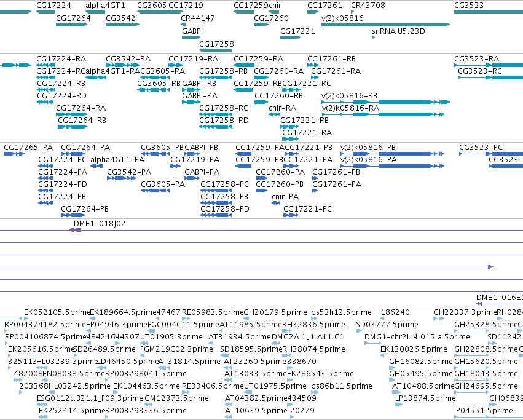The height and width of the screenshot is (420, 523).
Task: Open EST AT23260.5prime label
Action: coord(255,361)
